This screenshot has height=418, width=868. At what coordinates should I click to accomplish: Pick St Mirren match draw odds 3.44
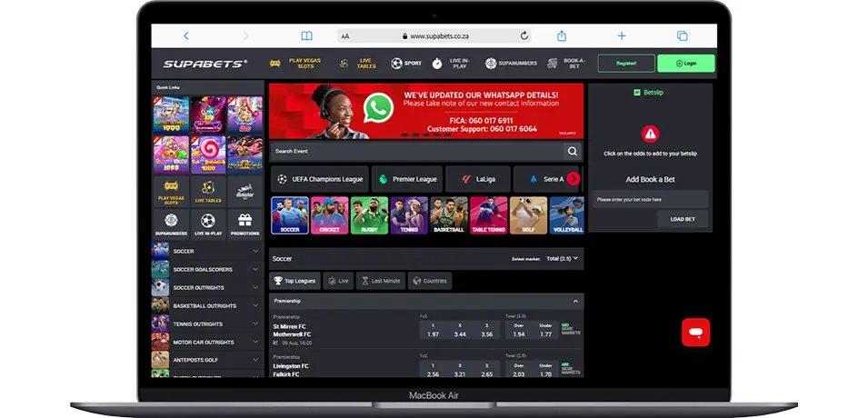click(460, 330)
